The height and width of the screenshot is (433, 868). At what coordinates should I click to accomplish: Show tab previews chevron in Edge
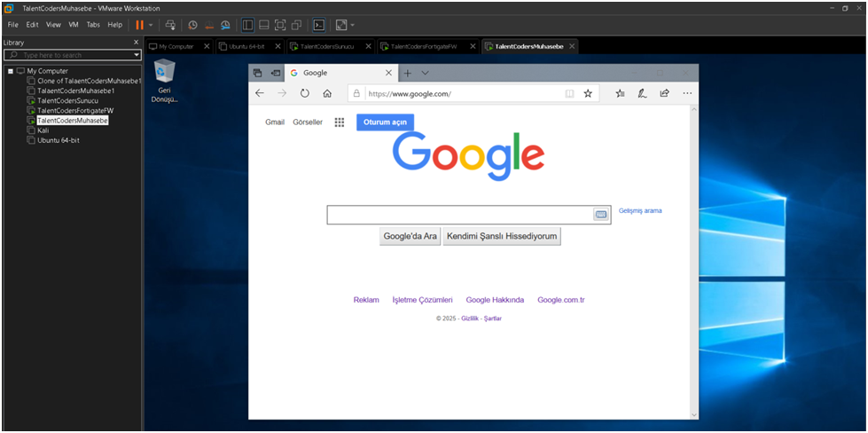pyautogui.click(x=426, y=73)
